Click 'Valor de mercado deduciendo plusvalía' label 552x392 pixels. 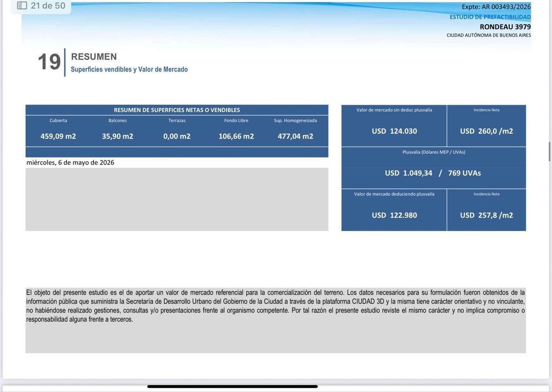tap(394, 194)
